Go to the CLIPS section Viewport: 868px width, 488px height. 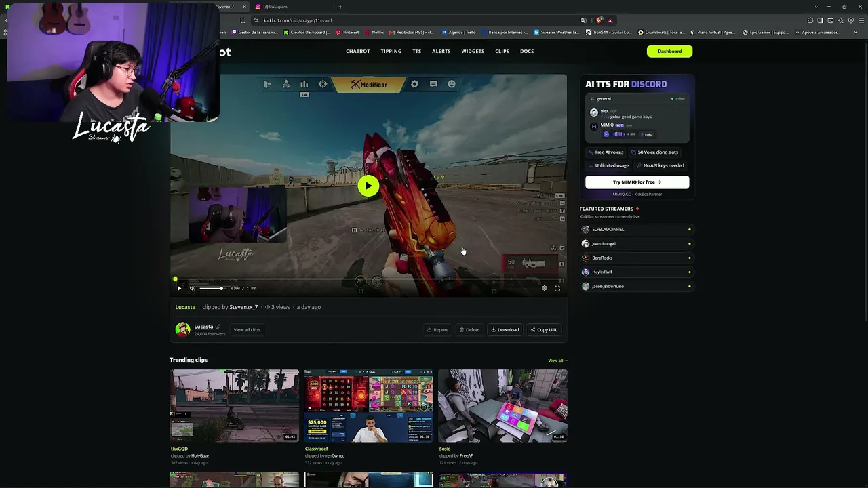pyautogui.click(x=502, y=51)
